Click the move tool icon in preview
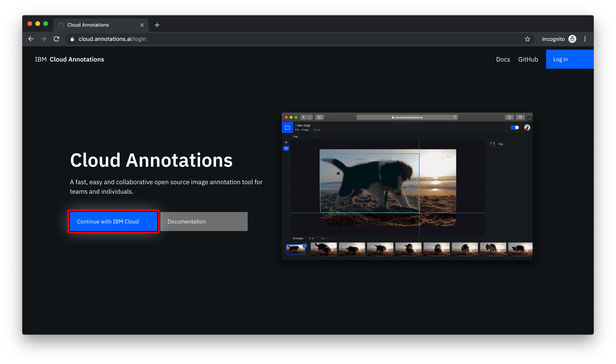This screenshot has height=364, width=616. click(x=286, y=143)
